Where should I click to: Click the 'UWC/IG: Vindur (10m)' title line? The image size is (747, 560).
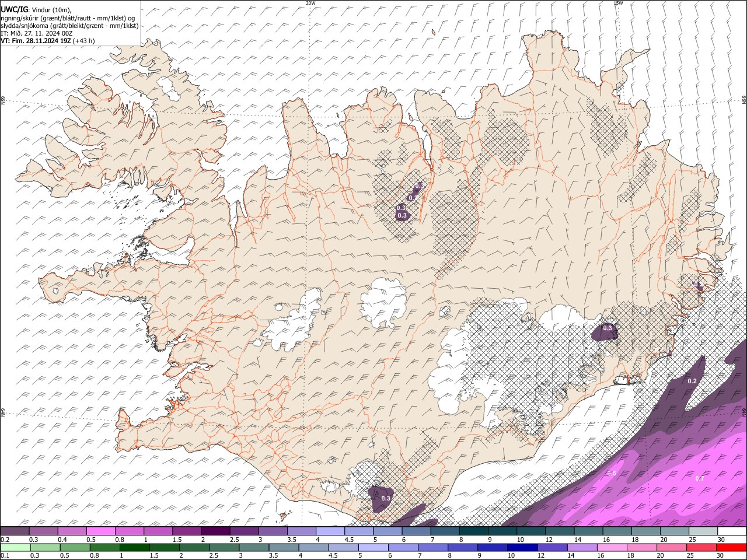[x=36, y=10]
